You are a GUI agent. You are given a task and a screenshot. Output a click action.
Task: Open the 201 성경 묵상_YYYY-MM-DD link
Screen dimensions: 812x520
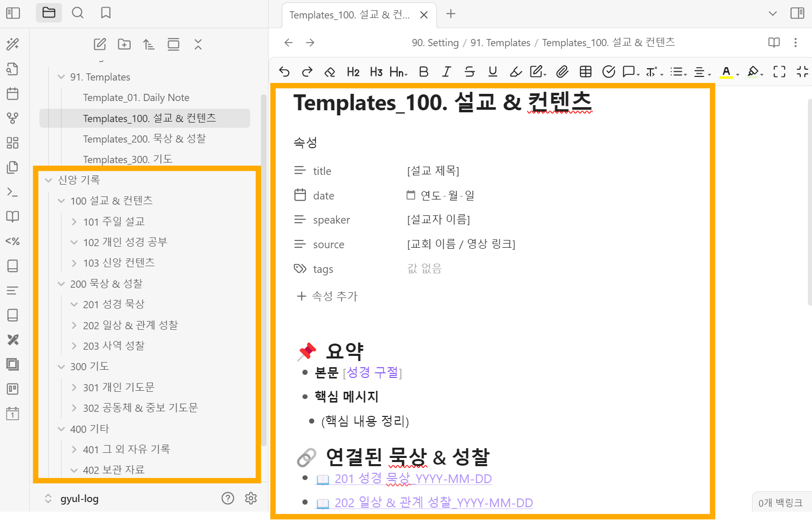(413, 478)
